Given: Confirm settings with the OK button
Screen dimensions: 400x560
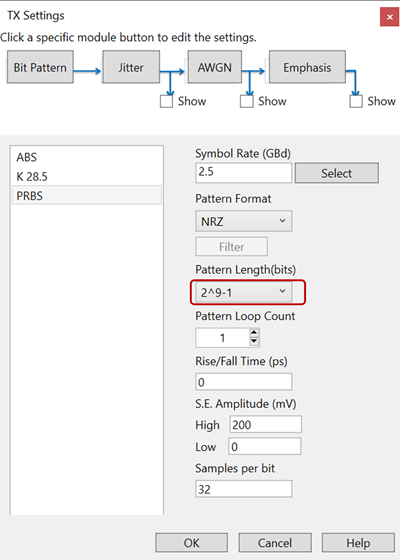Looking at the screenshot, I should (x=191, y=543).
